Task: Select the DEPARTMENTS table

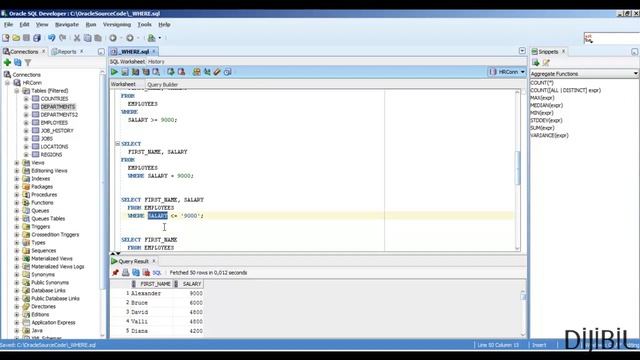Action: click(58, 107)
